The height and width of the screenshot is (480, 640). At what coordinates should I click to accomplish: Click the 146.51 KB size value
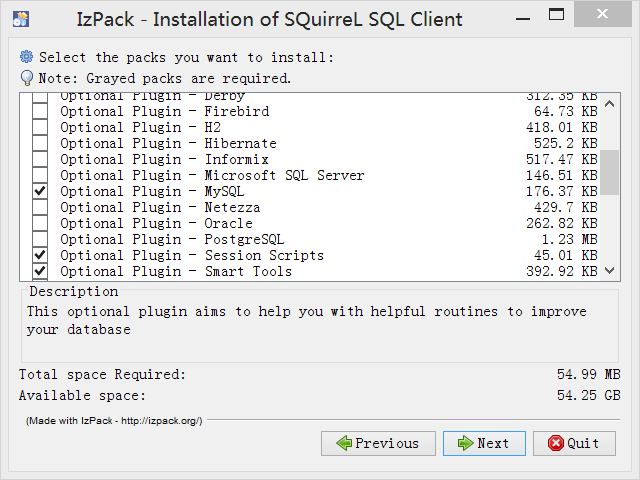562,175
